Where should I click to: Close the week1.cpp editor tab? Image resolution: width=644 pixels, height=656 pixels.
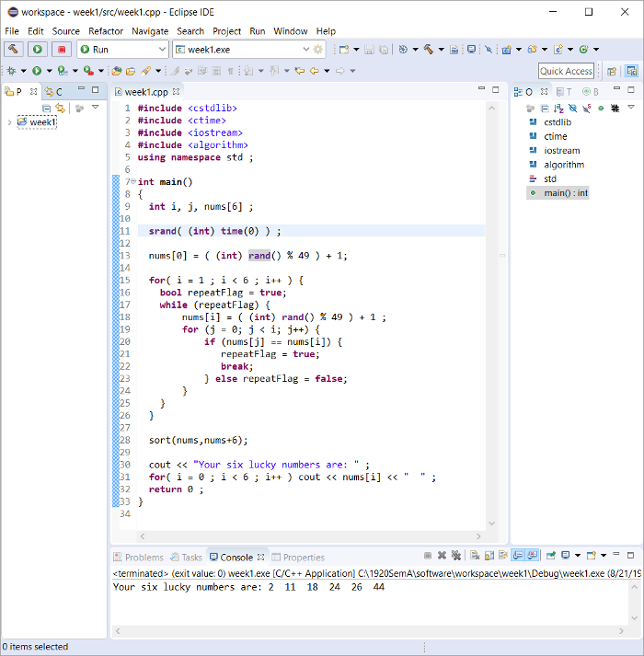[x=176, y=91]
